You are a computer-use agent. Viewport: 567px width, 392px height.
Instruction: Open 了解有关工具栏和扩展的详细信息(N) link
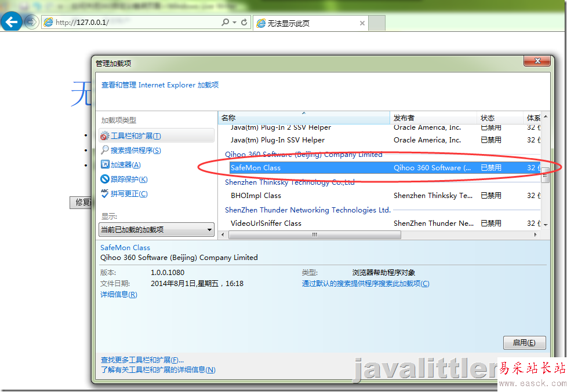(x=158, y=370)
